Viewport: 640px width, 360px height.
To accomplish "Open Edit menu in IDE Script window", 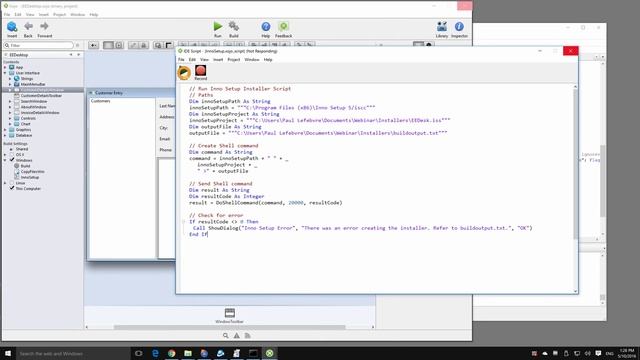I will tap(192, 60).
